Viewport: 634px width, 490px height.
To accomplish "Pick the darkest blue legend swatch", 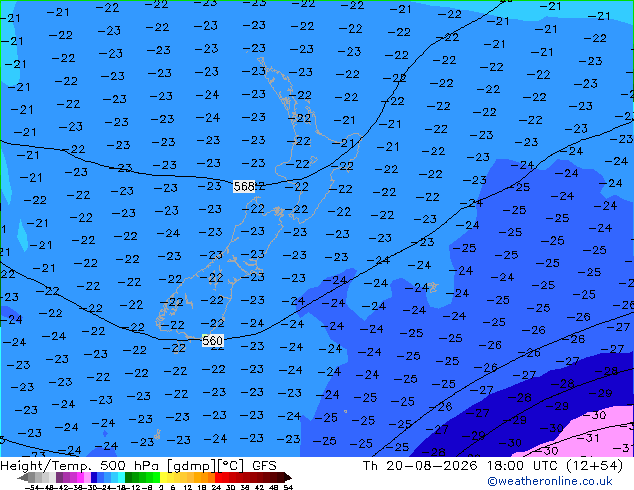I will pos(94,477).
